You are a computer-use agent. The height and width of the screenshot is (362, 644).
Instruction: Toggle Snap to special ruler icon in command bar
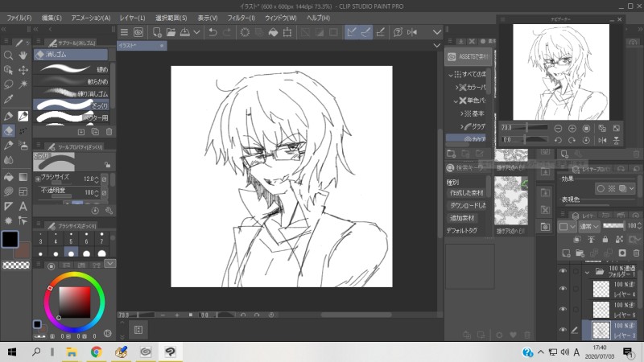tap(365, 32)
